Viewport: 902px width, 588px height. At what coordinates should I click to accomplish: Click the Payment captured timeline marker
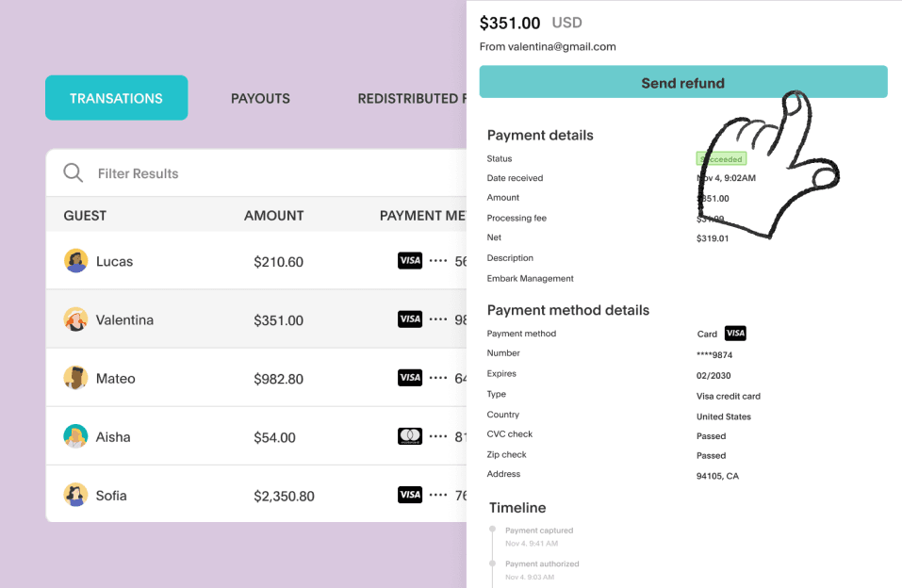tap(492, 531)
